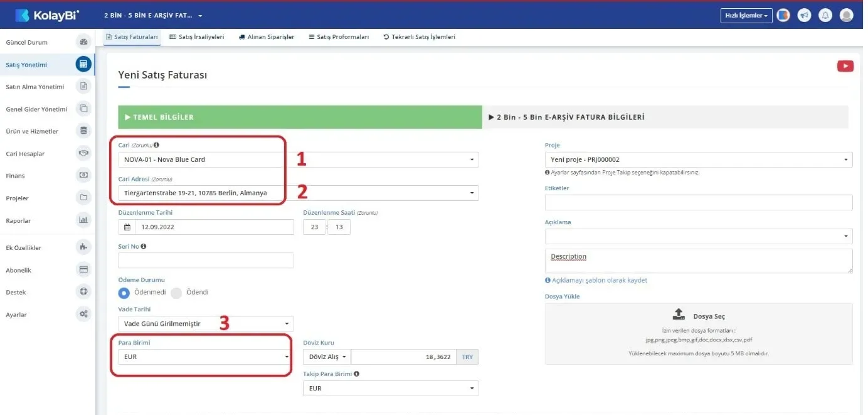Image resolution: width=868 pixels, height=415 pixels.
Task: Expand the Takip Para Birimi dropdown
Action: click(391, 389)
